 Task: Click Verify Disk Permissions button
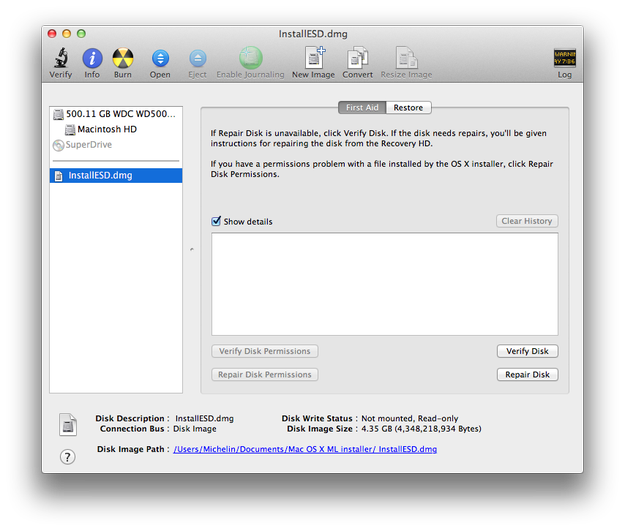coord(265,351)
